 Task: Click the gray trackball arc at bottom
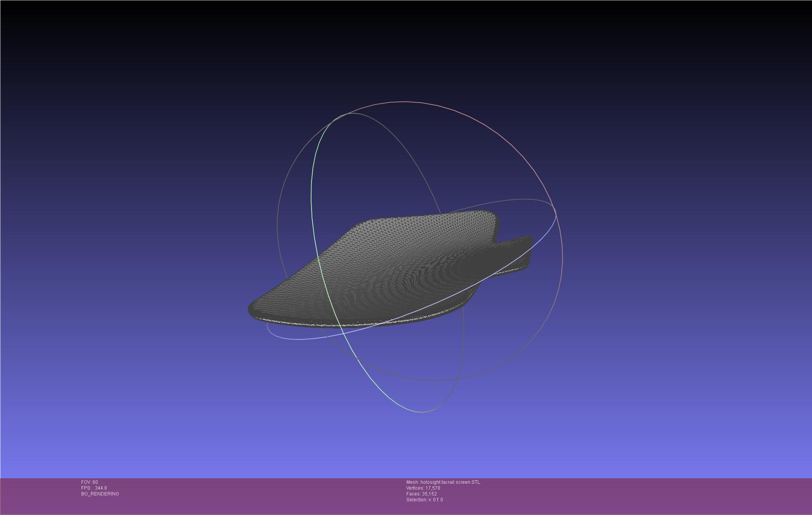(x=433, y=380)
